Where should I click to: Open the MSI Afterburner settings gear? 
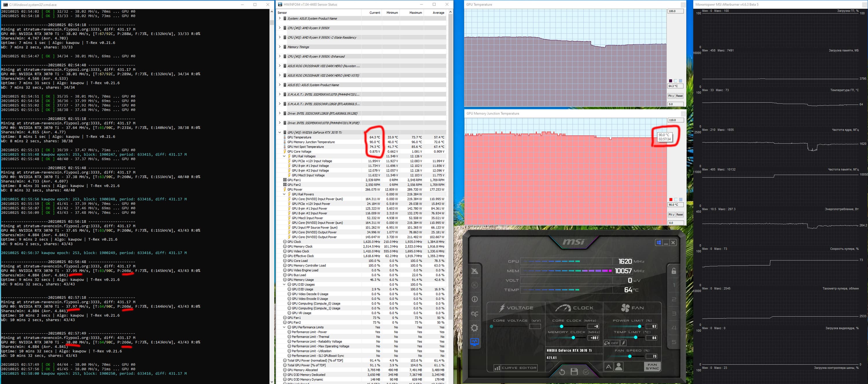coord(475,328)
